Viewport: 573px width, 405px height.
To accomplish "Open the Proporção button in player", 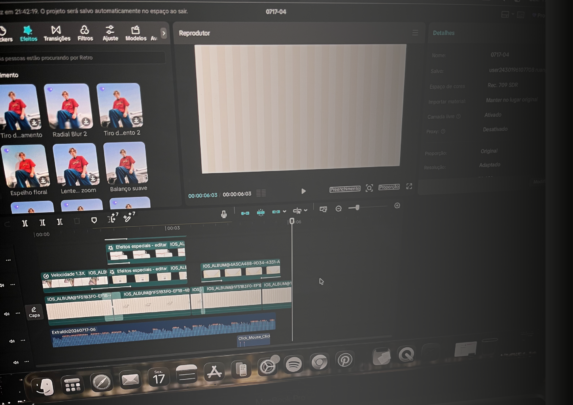I will (x=389, y=187).
